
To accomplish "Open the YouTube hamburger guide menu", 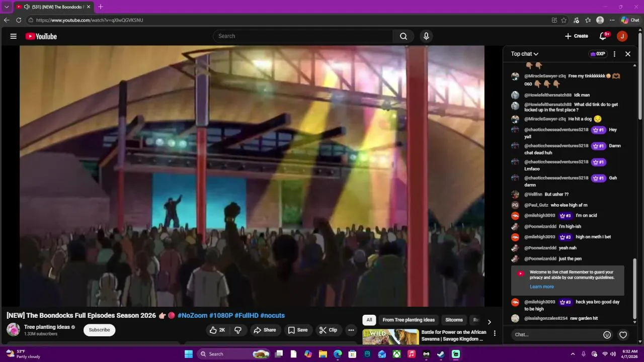I will [x=14, y=36].
